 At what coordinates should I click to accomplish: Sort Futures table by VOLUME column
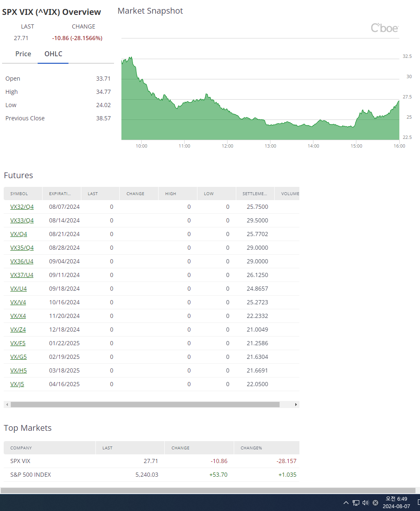tap(287, 193)
